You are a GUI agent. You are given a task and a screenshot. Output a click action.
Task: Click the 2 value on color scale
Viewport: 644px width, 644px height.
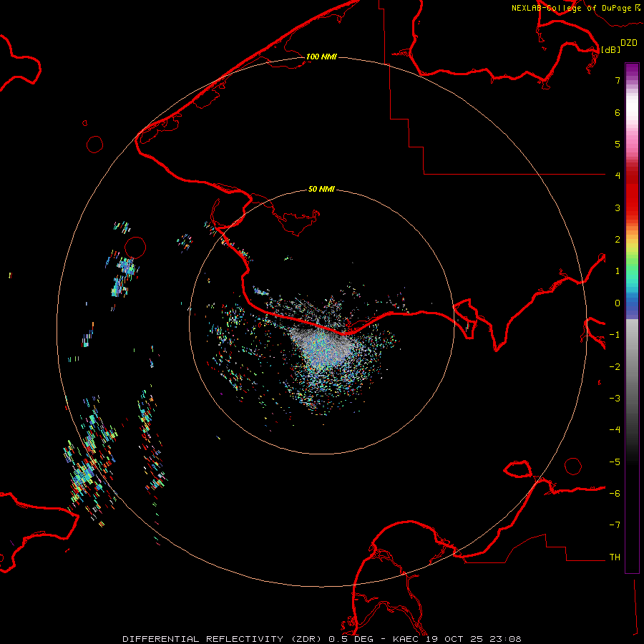pos(618,240)
